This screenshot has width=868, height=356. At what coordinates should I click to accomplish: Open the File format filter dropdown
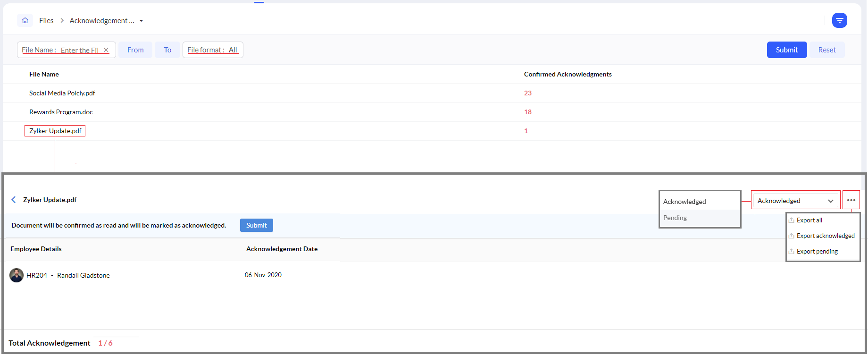tap(213, 50)
